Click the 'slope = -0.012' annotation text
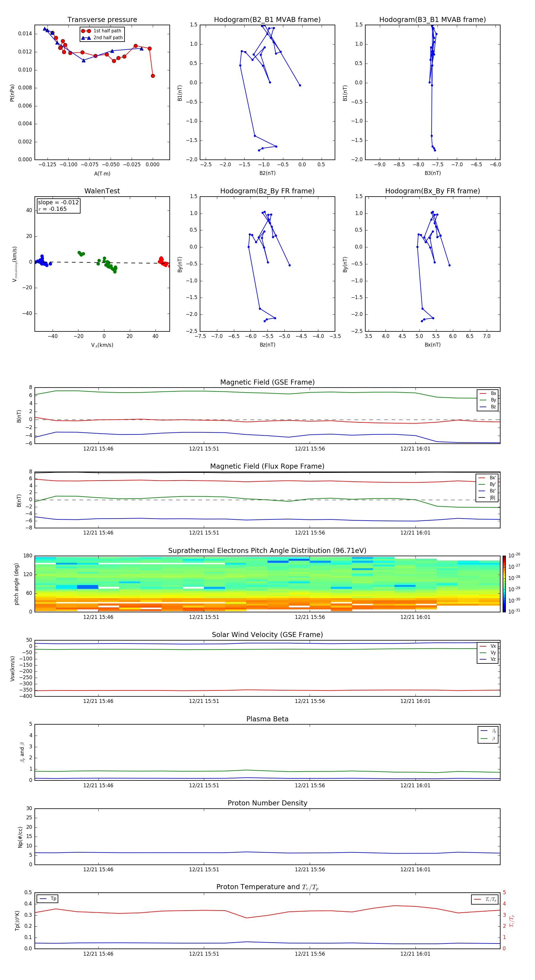 tap(58, 203)
